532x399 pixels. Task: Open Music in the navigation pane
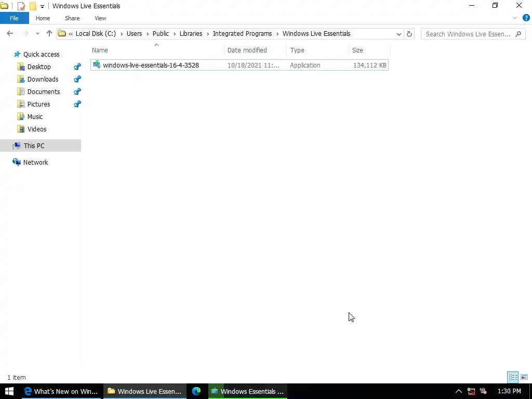pyautogui.click(x=35, y=117)
